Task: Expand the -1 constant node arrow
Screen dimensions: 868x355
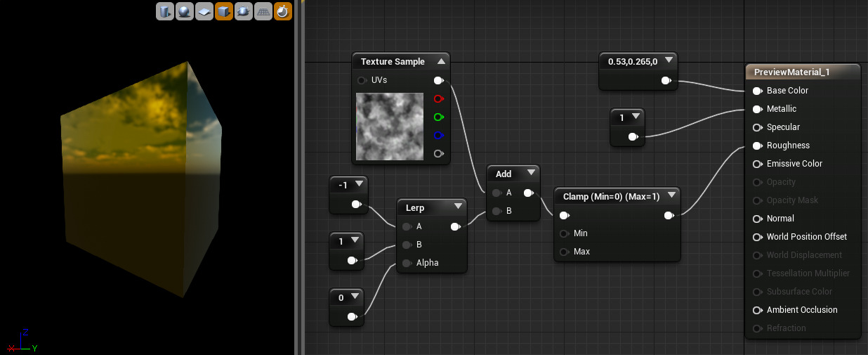Action: tap(359, 184)
